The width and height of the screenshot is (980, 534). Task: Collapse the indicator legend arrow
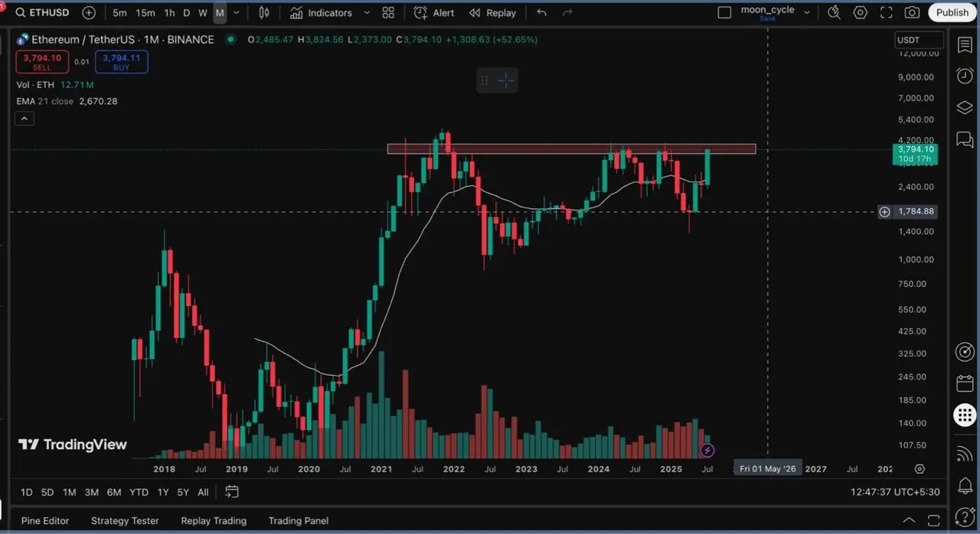[x=24, y=119]
